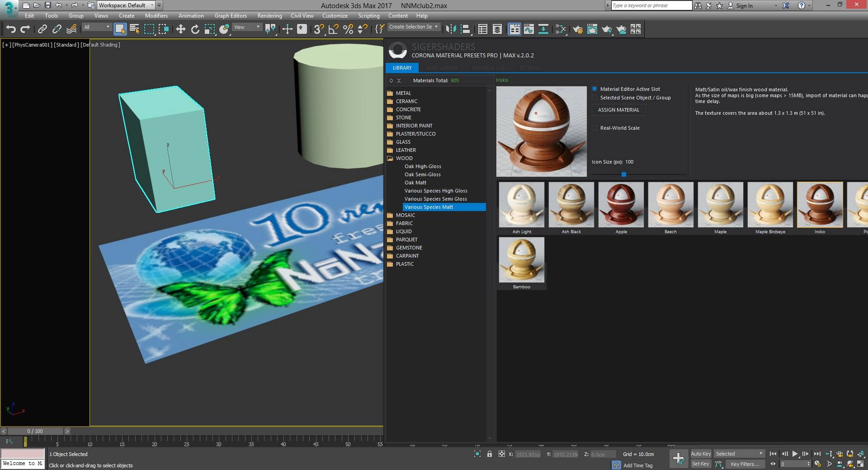Click the Select and Link icon
Image resolution: width=868 pixels, height=470 pixels.
[x=42, y=29]
